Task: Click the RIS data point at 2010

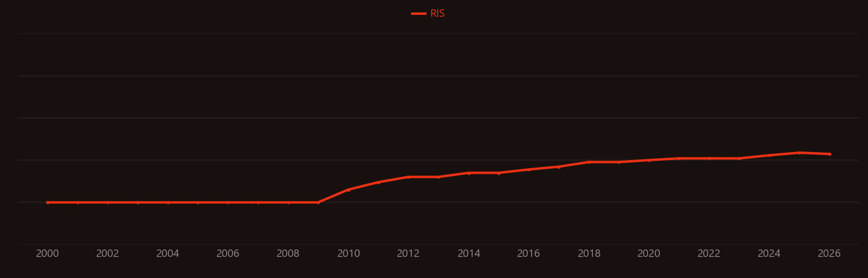Action: (x=348, y=189)
